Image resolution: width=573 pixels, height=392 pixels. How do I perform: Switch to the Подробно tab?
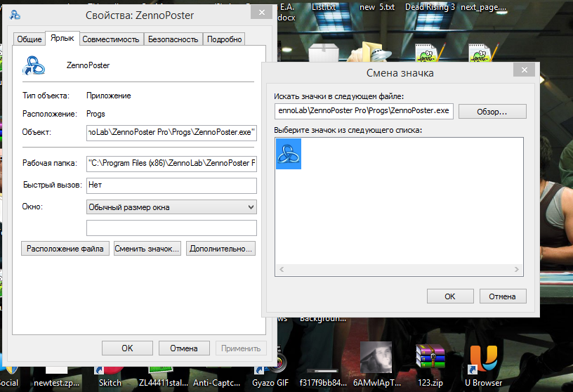pyautogui.click(x=224, y=39)
